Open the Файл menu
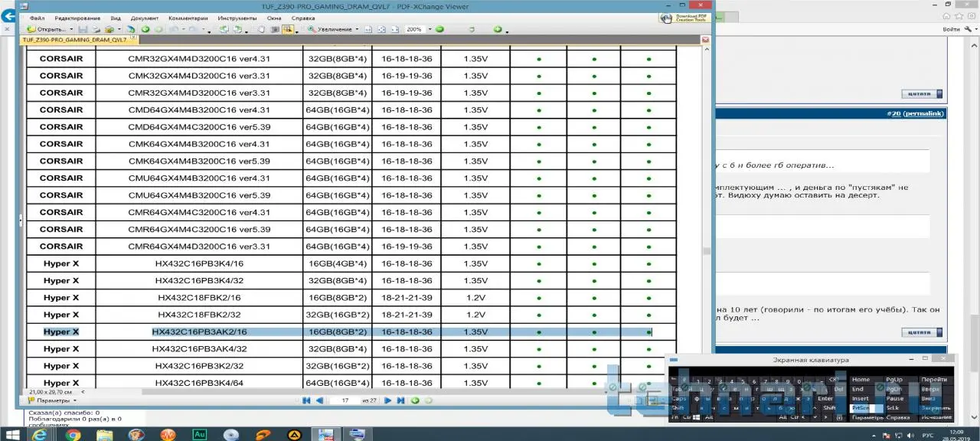The image size is (980, 441). point(38,18)
